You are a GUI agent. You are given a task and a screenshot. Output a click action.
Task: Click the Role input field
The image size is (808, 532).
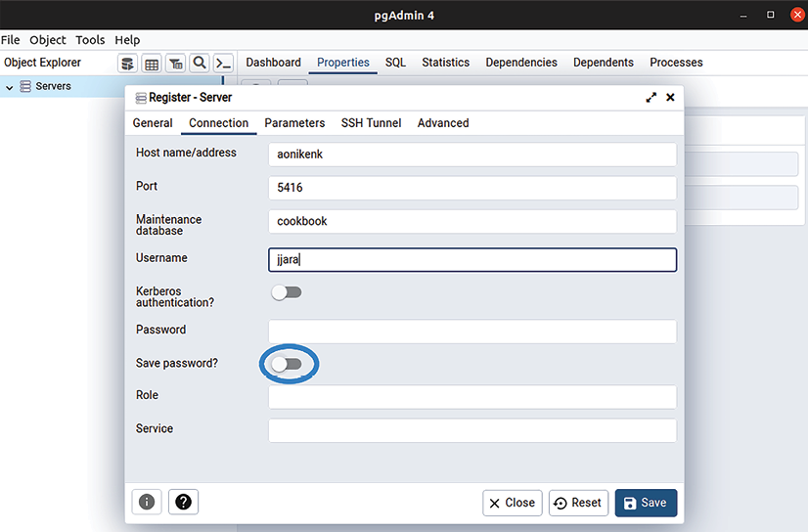(x=472, y=397)
